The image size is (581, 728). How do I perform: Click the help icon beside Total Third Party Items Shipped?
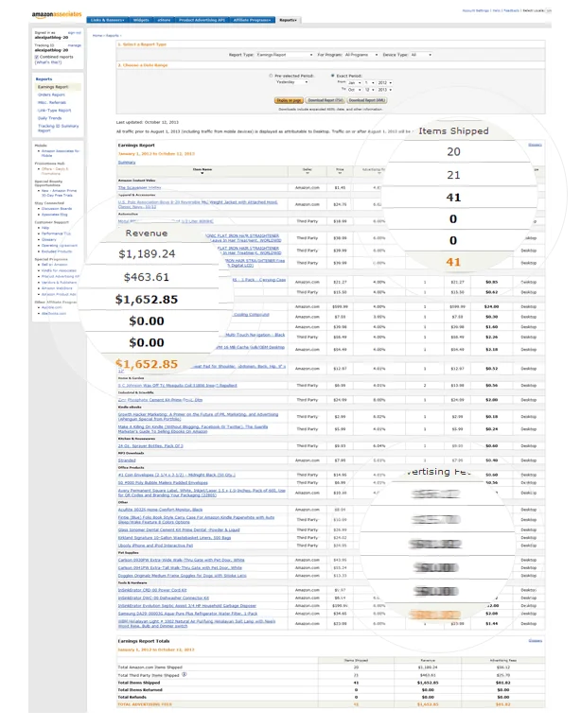(x=185, y=675)
